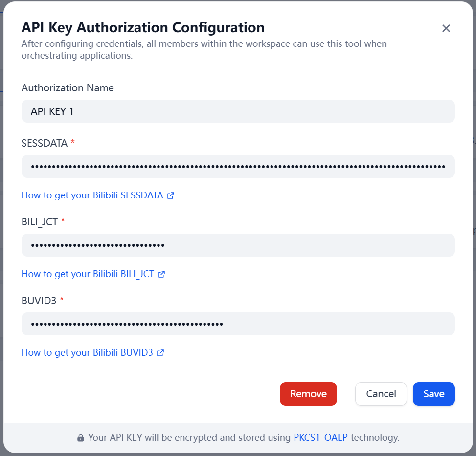Open the How to get your Bilibili BUVID3 link

tap(87, 353)
